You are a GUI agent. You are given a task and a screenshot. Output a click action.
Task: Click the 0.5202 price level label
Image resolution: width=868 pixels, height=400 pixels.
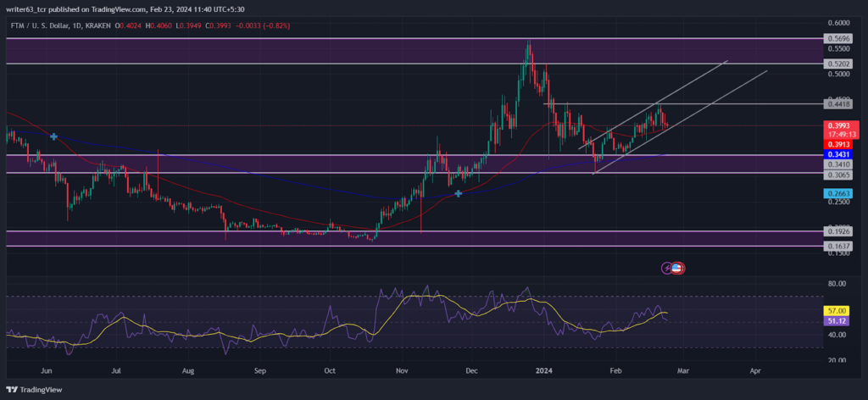837,64
